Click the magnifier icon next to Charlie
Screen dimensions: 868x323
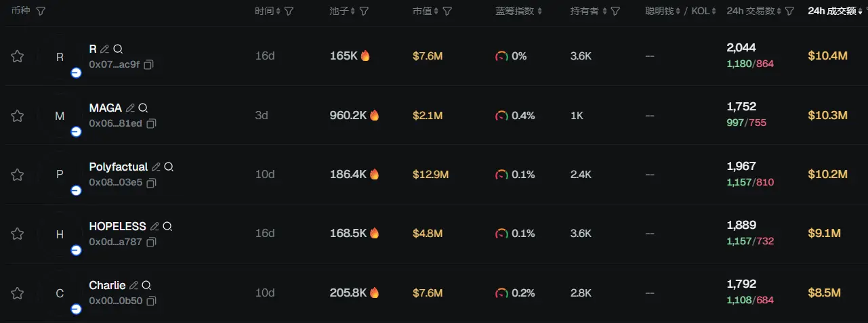click(146, 286)
